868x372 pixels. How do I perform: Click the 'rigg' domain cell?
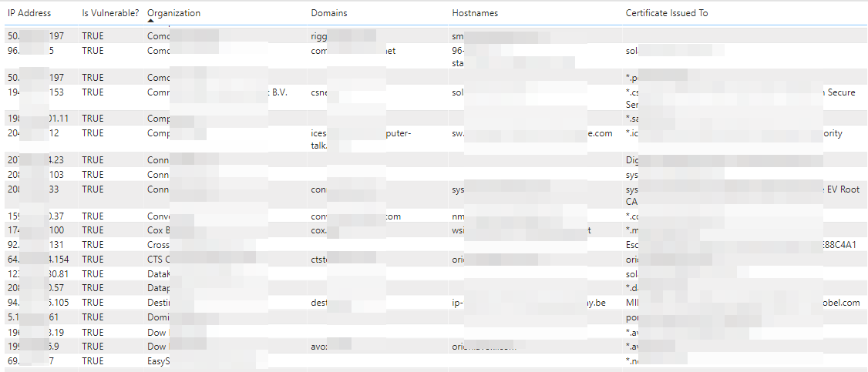tap(319, 36)
